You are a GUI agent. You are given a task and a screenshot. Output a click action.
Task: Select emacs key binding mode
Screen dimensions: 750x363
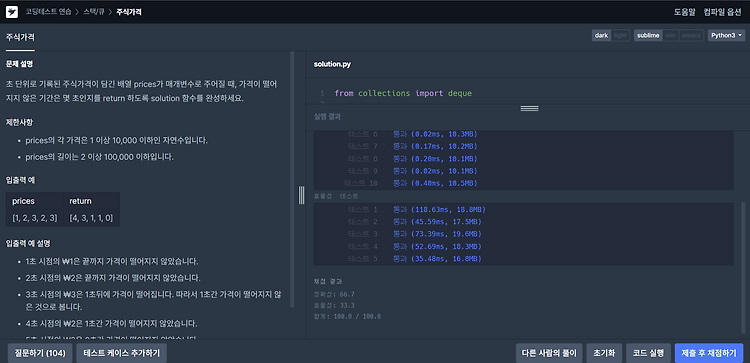coord(691,35)
